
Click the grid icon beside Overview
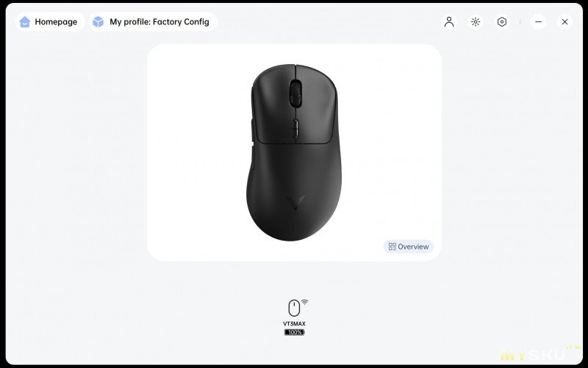click(x=392, y=247)
